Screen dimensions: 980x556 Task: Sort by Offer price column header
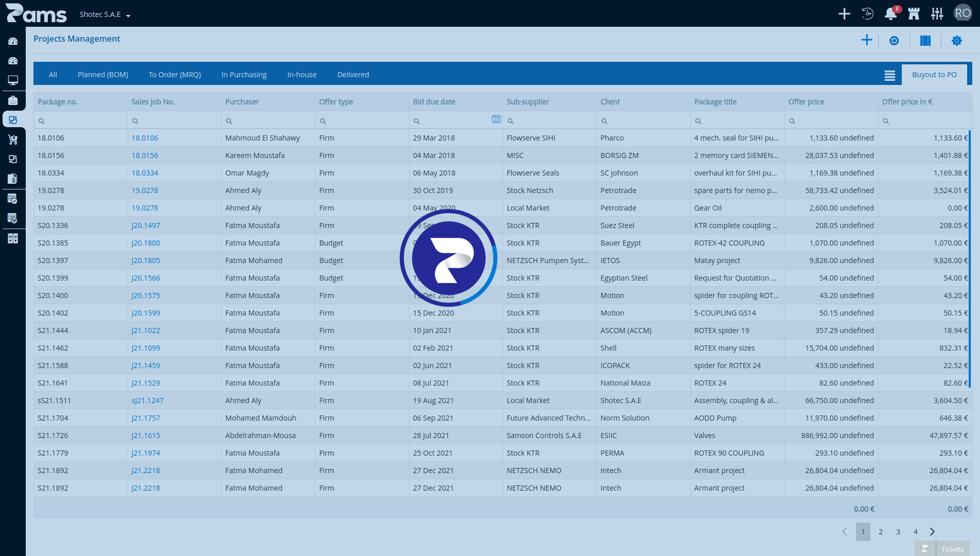click(x=831, y=102)
